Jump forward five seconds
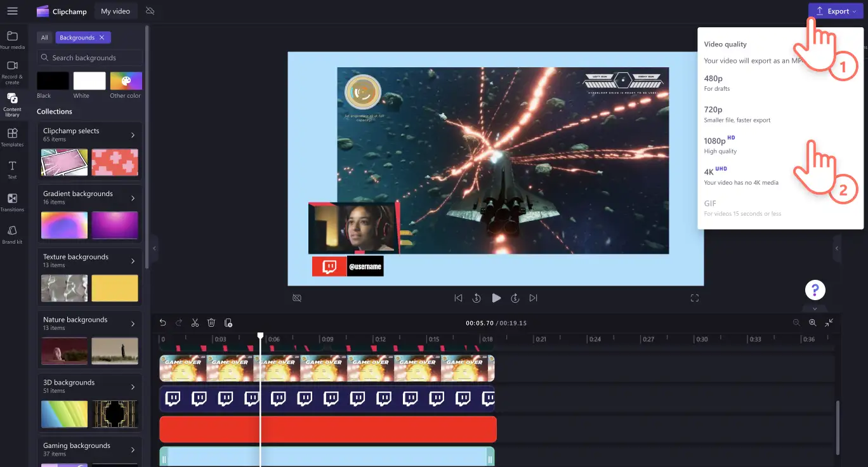This screenshot has height=467, width=868. [x=515, y=298]
